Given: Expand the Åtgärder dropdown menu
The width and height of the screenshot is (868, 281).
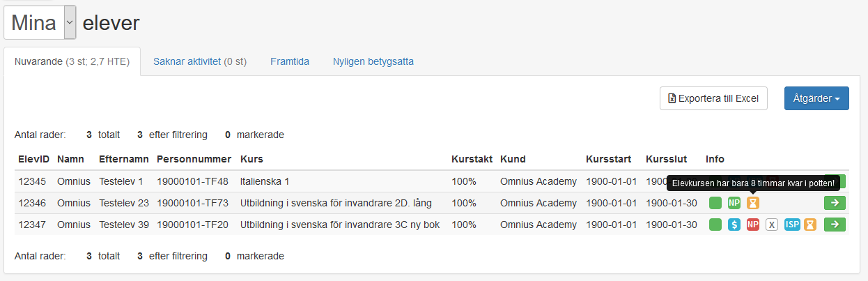Looking at the screenshot, I should tap(816, 98).
